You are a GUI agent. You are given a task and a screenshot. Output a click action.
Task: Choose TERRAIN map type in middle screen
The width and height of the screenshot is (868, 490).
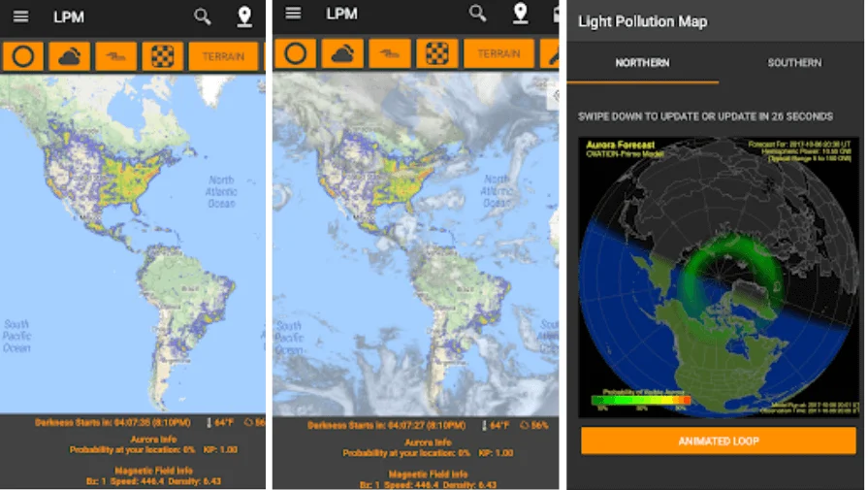pos(498,53)
